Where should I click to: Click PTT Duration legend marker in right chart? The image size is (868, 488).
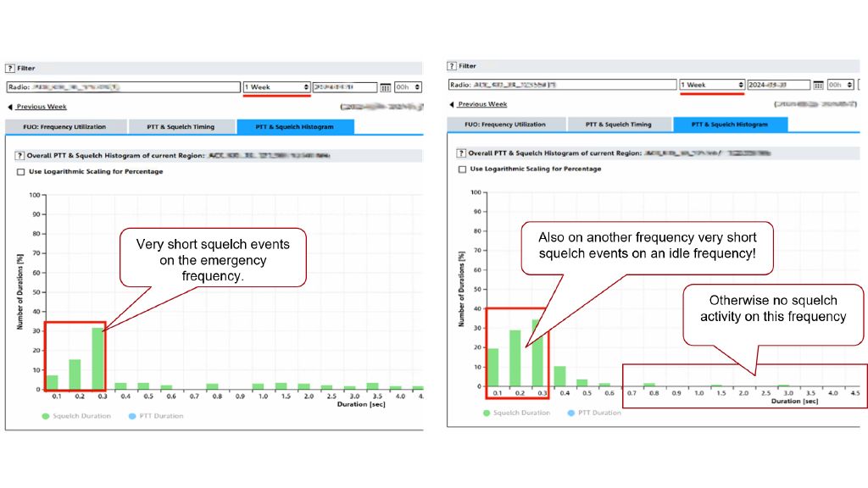(570, 413)
